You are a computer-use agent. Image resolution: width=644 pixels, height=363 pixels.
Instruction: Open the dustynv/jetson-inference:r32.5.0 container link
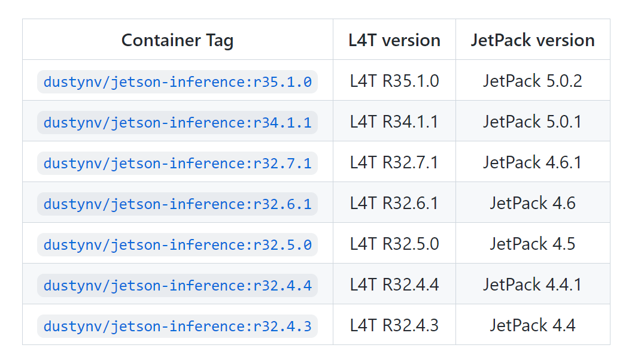click(x=177, y=244)
